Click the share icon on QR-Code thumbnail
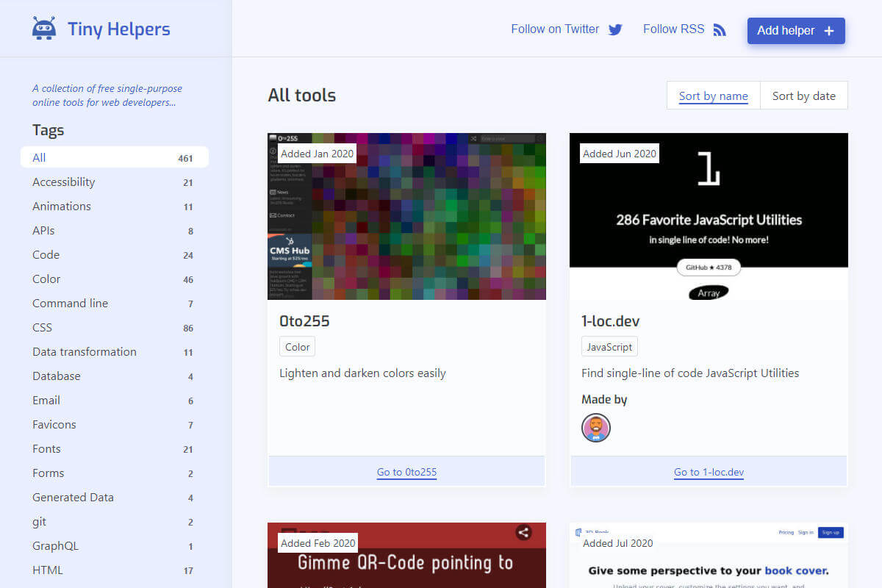The height and width of the screenshot is (588, 882). pyautogui.click(x=523, y=533)
